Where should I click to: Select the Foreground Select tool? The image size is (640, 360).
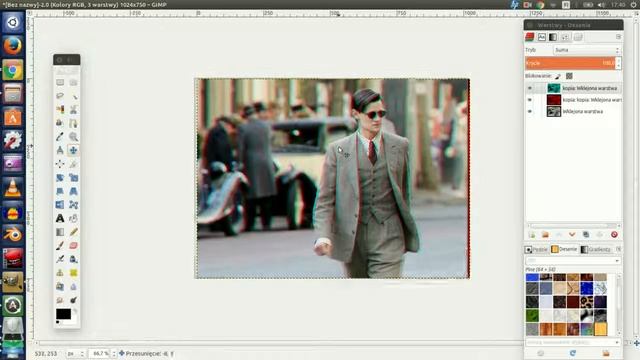(x=60, y=123)
